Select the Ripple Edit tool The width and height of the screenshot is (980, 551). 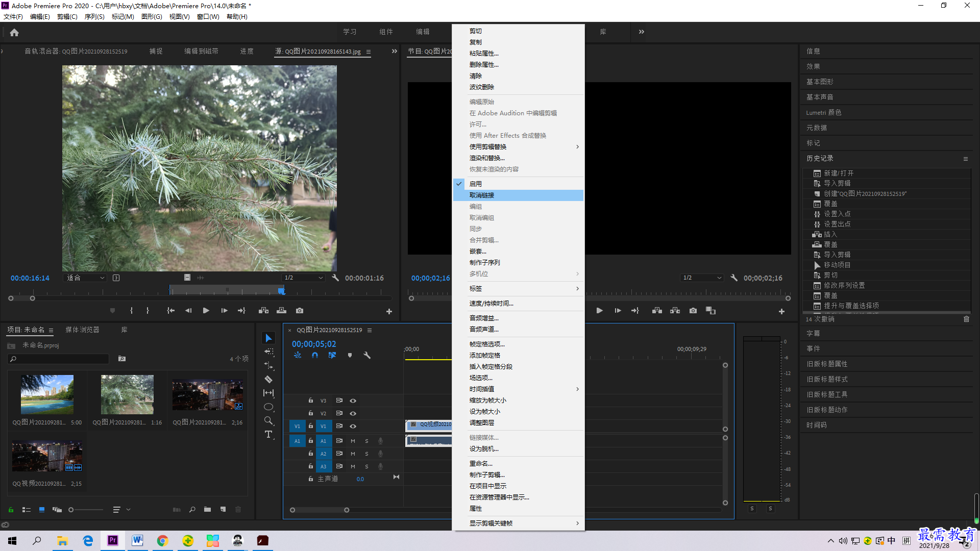pos(268,366)
